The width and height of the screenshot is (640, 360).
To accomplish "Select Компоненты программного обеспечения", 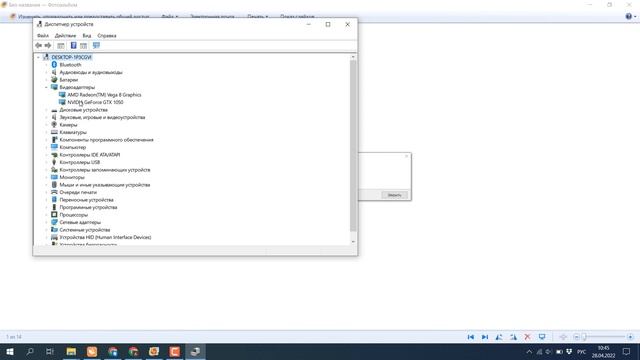I will click(107, 140).
